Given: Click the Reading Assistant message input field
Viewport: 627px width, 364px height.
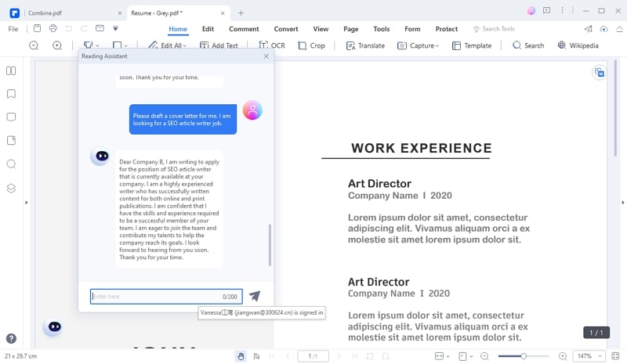Looking at the screenshot, I should [166, 297].
